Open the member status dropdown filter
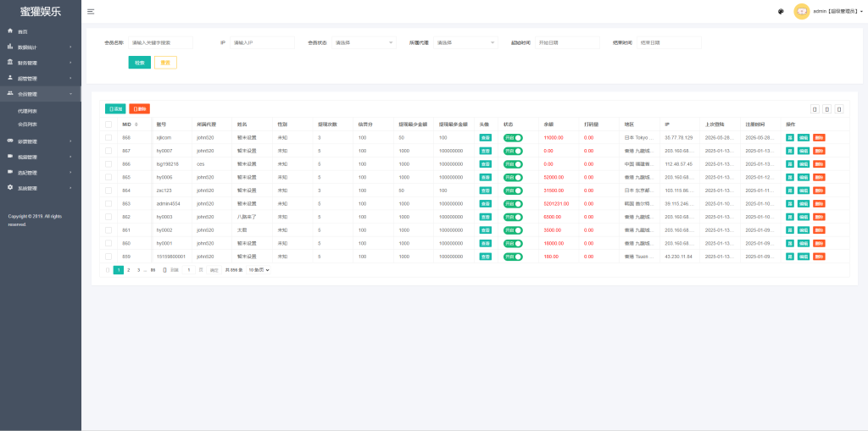 [364, 42]
